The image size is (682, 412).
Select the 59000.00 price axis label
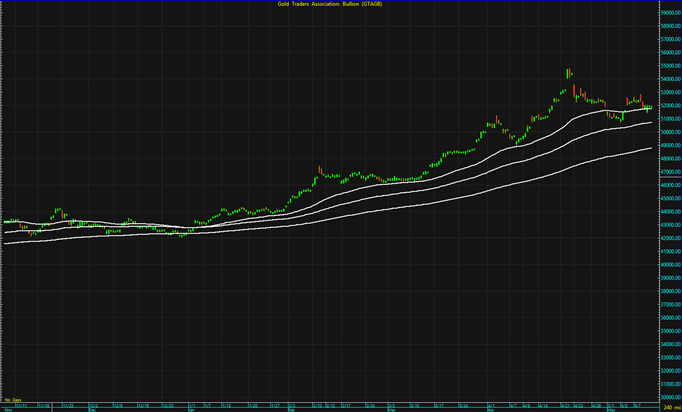point(669,13)
